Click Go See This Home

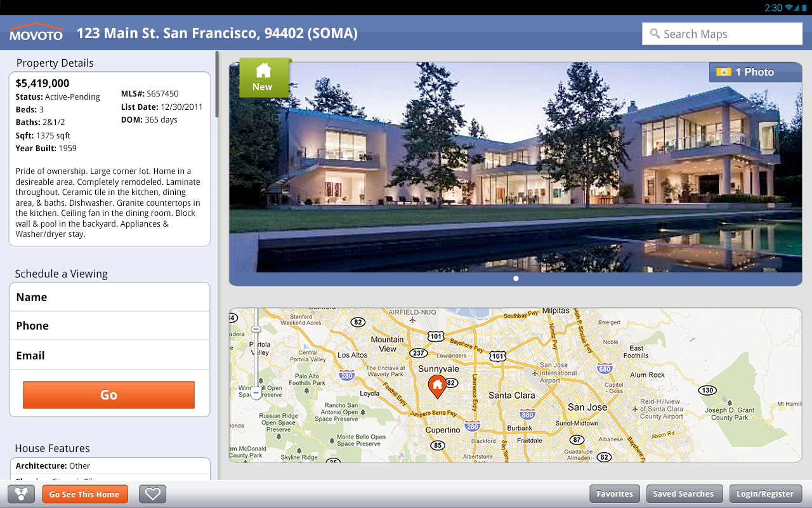(85, 493)
